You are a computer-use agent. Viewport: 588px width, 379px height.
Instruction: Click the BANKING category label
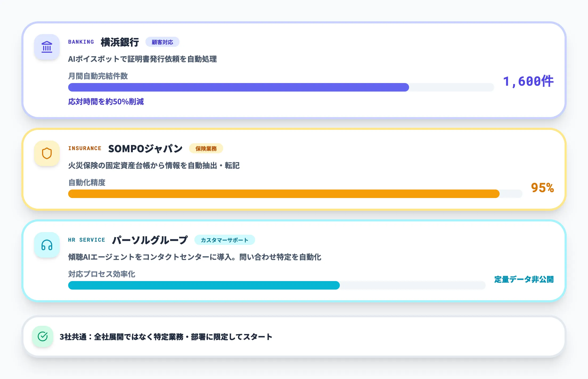pyautogui.click(x=81, y=42)
